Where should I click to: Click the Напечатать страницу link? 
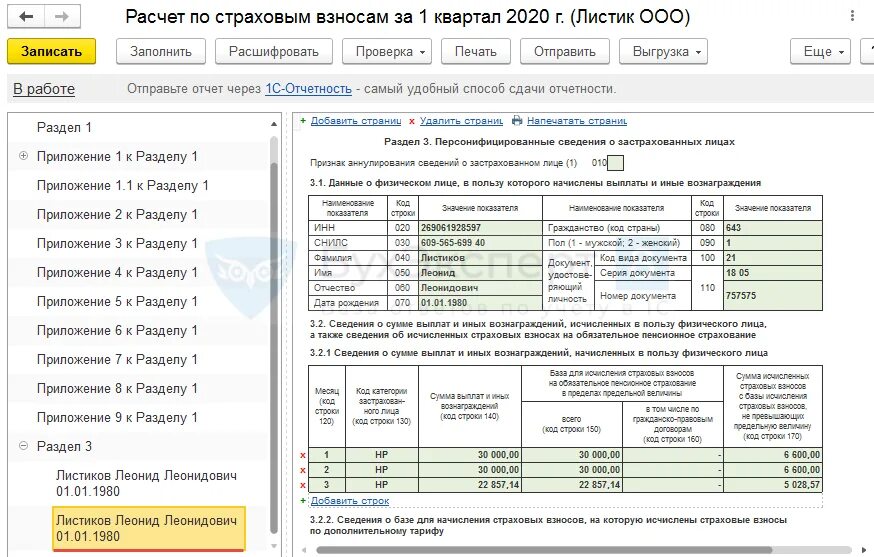[x=577, y=120]
